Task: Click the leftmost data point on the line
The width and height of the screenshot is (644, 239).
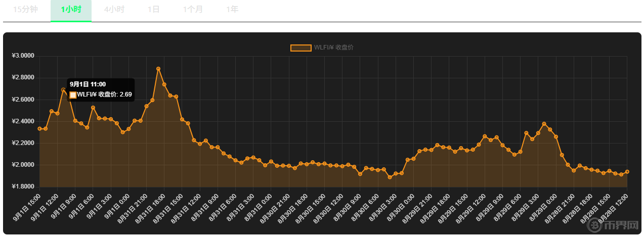Action: [x=39, y=129]
